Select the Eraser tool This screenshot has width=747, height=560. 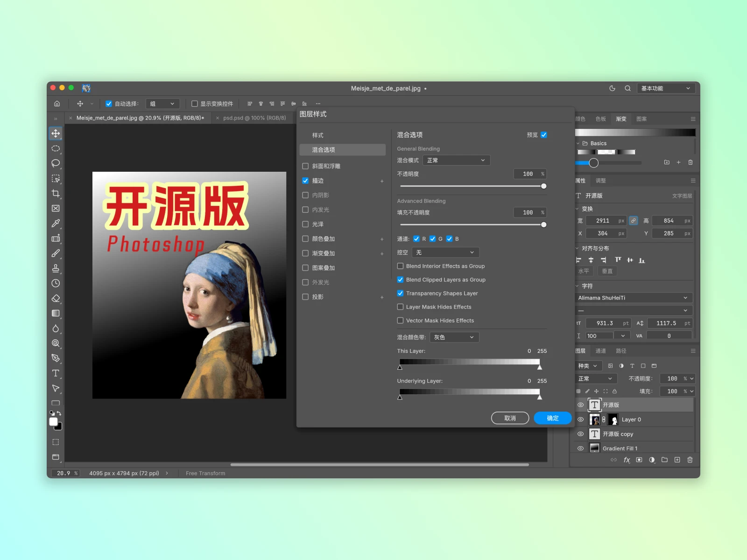(x=56, y=298)
